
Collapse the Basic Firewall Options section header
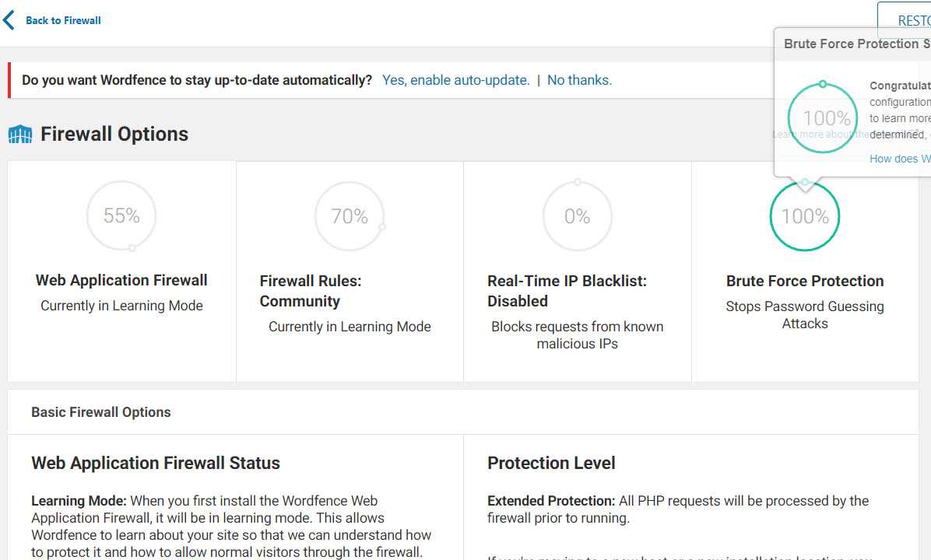[101, 412]
